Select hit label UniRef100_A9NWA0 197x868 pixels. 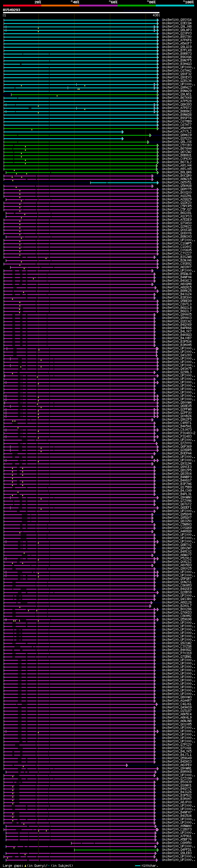pyautogui.click(x=176, y=826)
